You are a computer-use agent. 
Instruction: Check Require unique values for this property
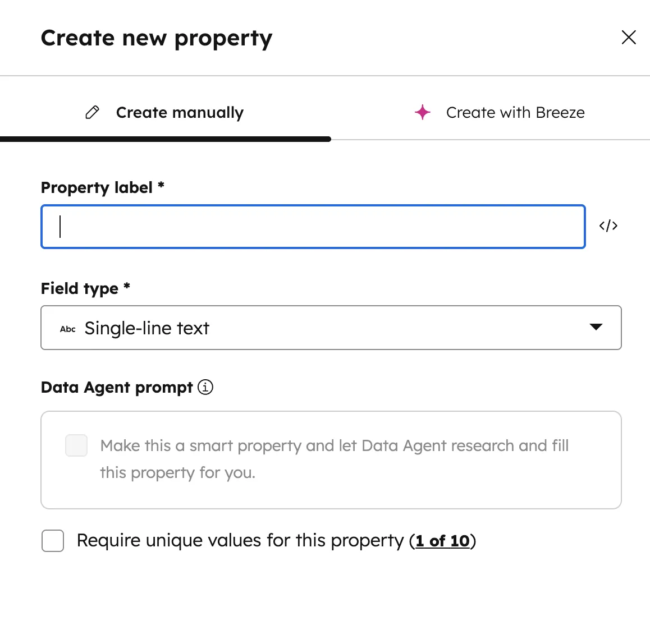(x=52, y=541)
